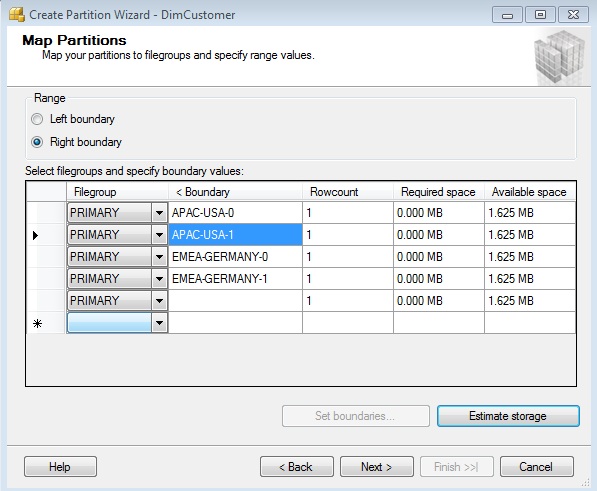Open Help for the wizard
Viewport: 597px width, 491px height.
tap(60, 467)
